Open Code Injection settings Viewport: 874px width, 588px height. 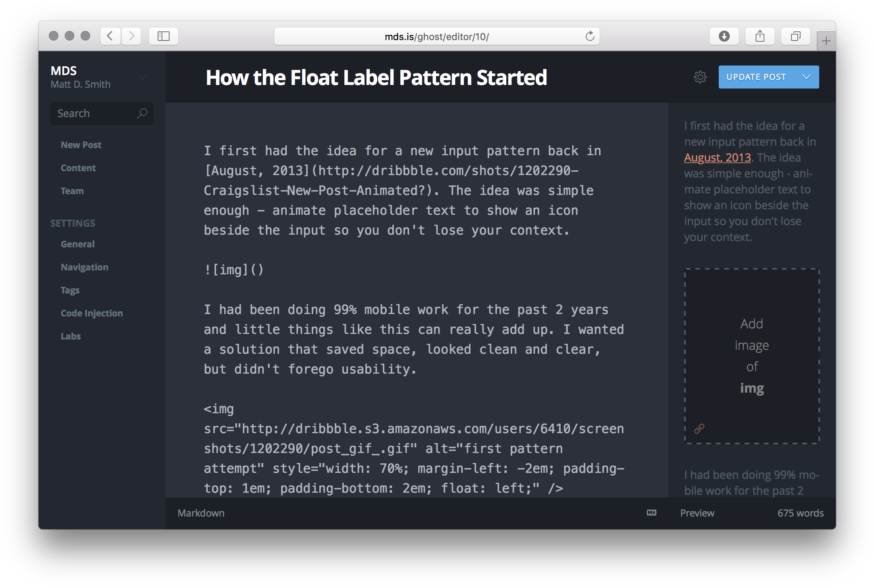pos(92,313)
